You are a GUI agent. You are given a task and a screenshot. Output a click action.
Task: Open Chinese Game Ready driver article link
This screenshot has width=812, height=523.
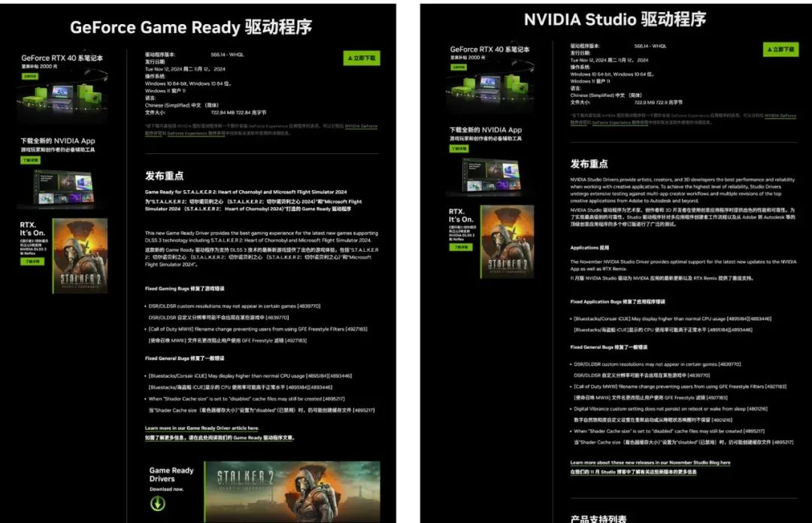pos(220,437)
